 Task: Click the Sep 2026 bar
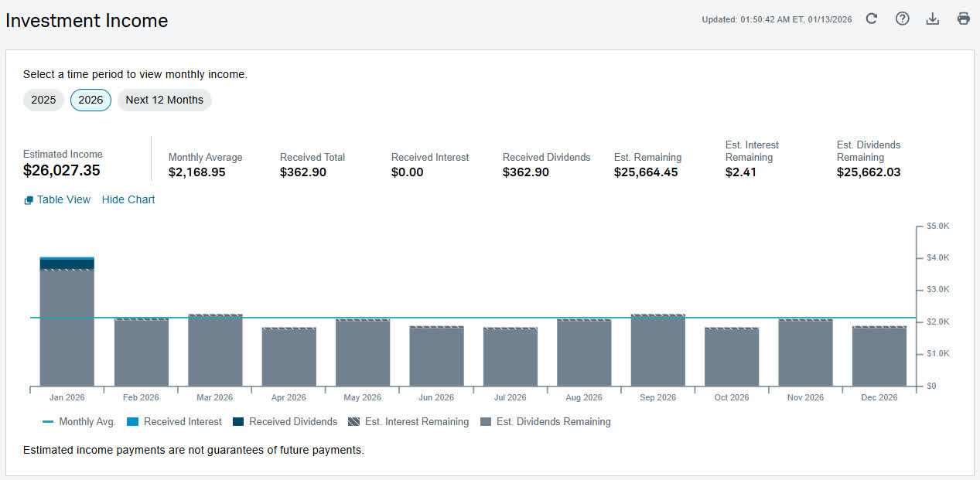coord(658,350)
